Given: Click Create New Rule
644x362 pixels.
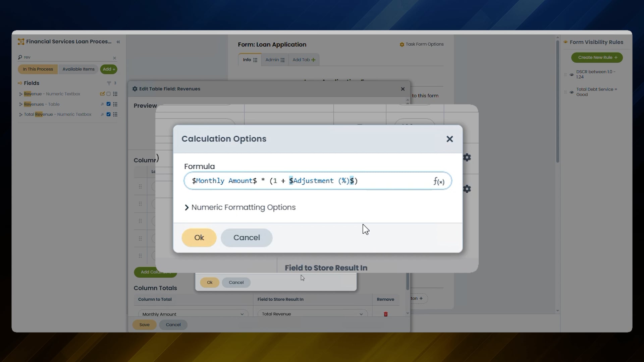Looking at the screenshot, I should tap(597, 57).
